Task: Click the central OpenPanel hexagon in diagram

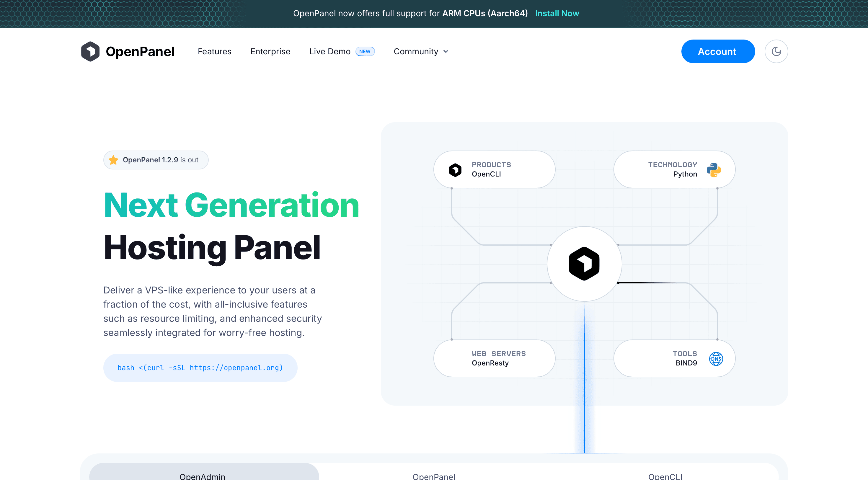Action: tap(584, 264)
